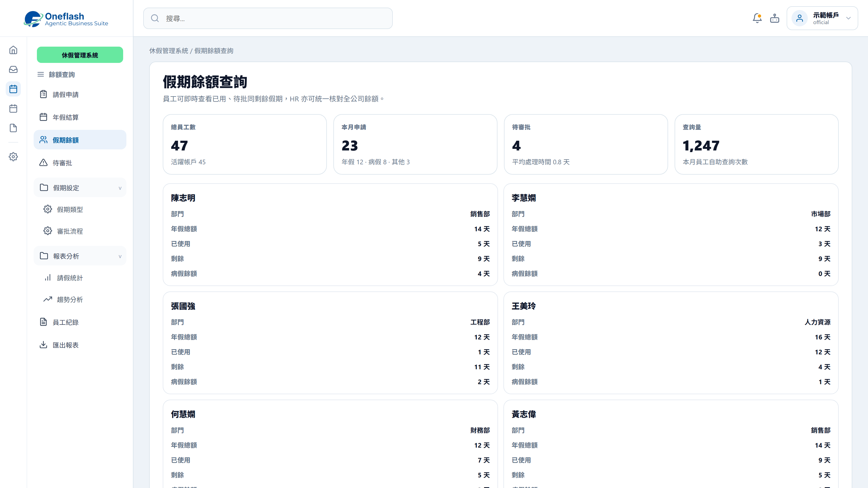Open 匯出報表 menu item
The width and height of the screenshot is (868, 488).
[80, 345]
